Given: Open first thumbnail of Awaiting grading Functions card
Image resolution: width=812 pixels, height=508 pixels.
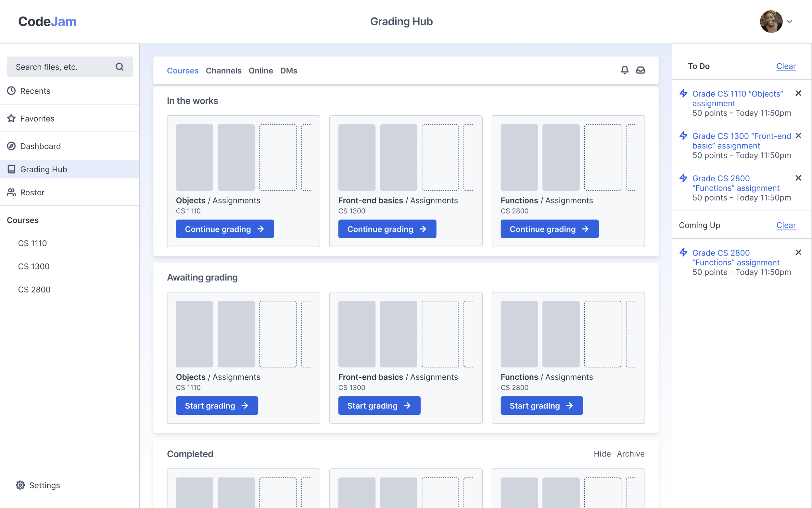Looking at the screenshot, I should coord(519,334).
